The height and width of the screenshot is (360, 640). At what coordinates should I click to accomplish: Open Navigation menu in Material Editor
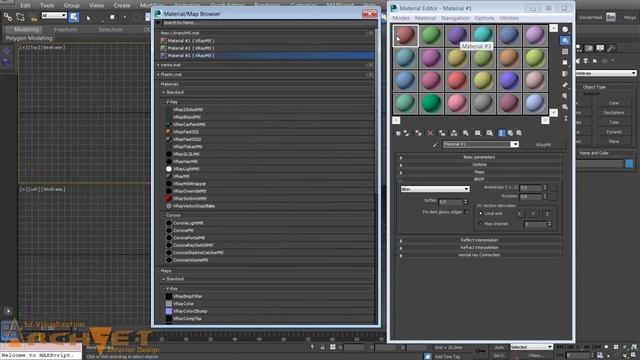[455, 18]
